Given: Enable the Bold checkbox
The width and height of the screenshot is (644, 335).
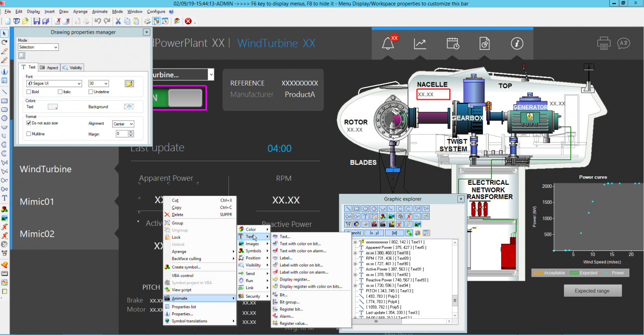Looking at the screenshot, I should coord(29,92).
